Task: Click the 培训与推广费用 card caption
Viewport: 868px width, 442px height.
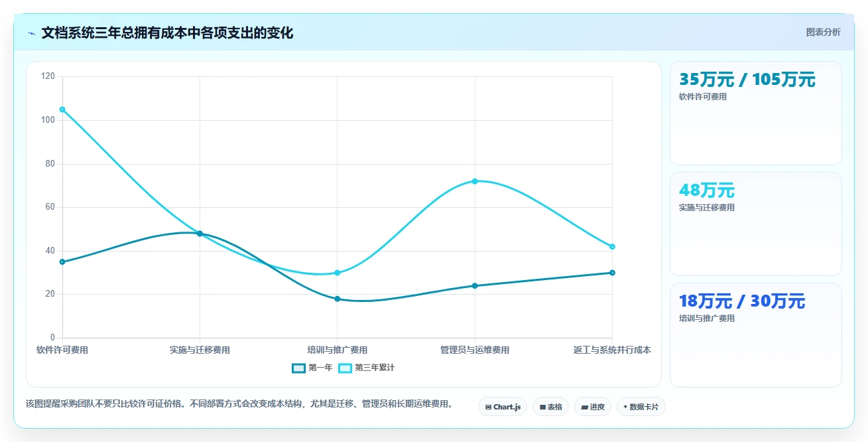Action: pos(707,319)
